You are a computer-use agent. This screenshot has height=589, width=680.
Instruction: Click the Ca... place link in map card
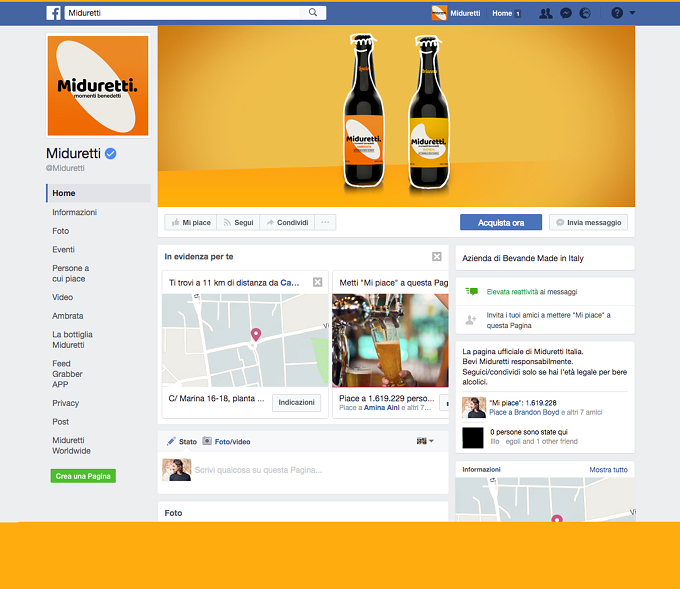(x=290, y=283)
